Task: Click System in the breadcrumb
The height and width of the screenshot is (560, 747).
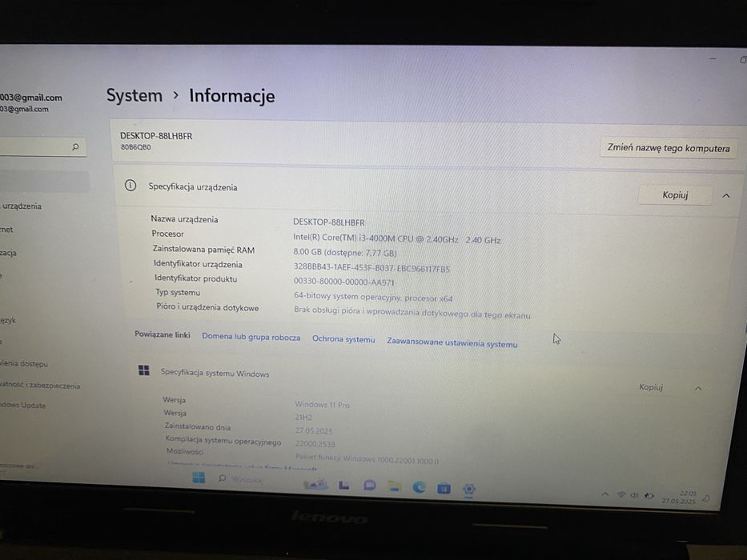Action: [135, 95]
